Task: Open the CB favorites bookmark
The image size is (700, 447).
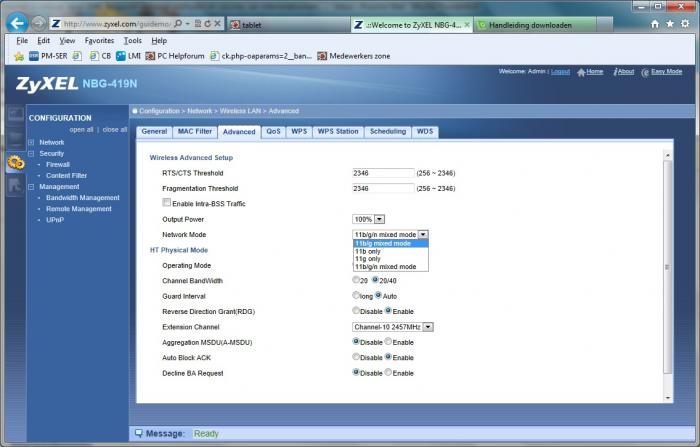Action: click(100, 56)
